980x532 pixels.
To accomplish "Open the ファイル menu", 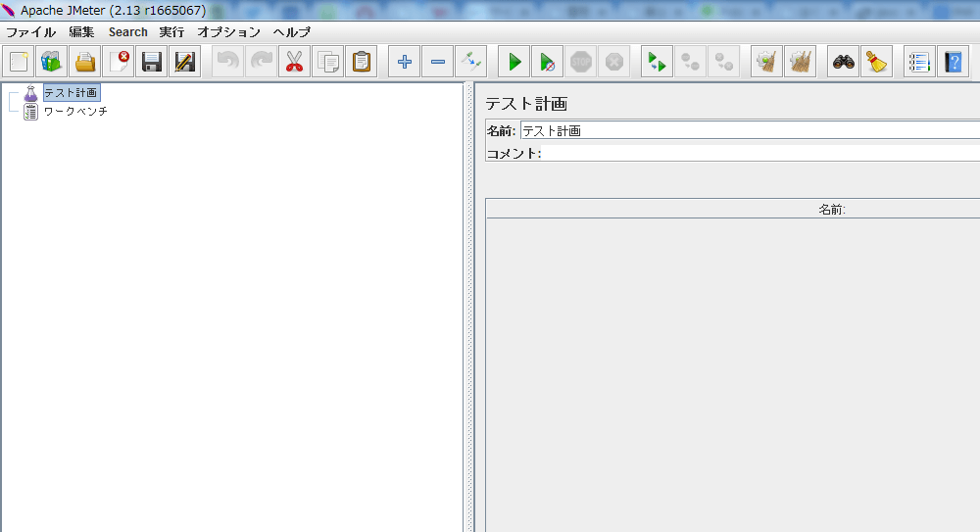I will click(x=30, y=32).
